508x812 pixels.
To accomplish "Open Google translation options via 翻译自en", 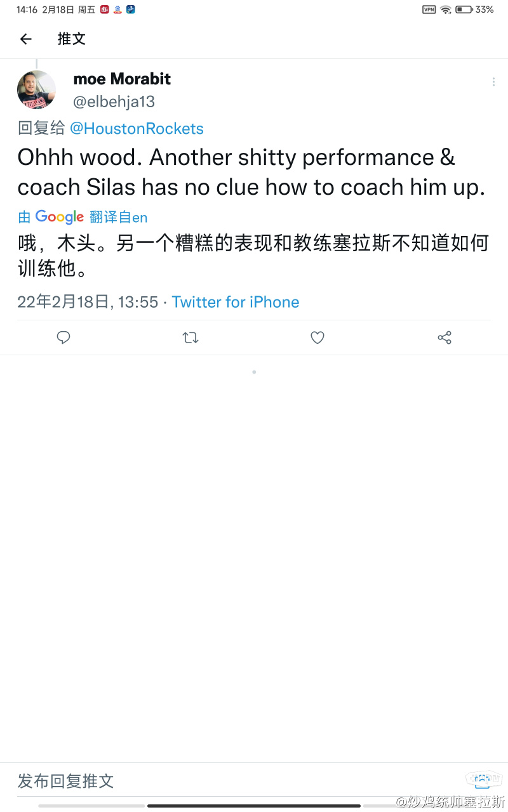I will pos(119,217).
